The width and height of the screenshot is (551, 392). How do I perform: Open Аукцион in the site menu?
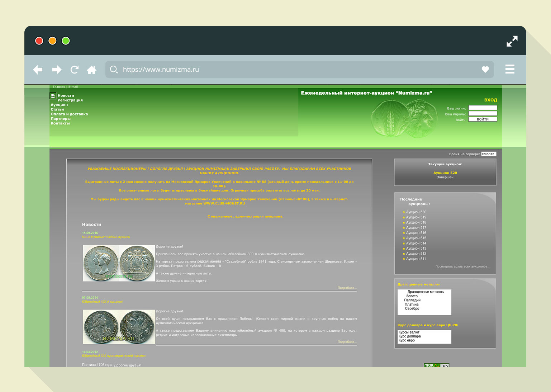(59, 105)
